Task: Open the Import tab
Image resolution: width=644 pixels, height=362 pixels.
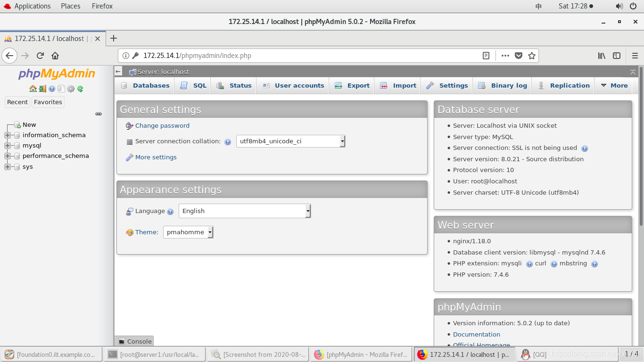Action: pos(398,86)
